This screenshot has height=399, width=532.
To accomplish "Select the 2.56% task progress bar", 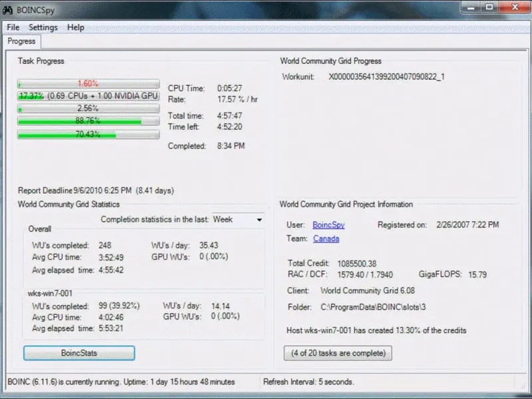I will coord(88,108).
